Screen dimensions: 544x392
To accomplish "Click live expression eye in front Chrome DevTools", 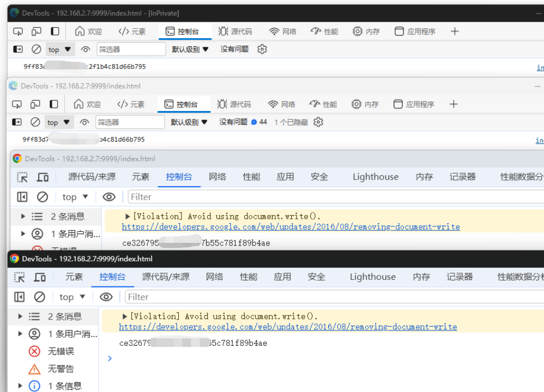I will click(106, 297).
